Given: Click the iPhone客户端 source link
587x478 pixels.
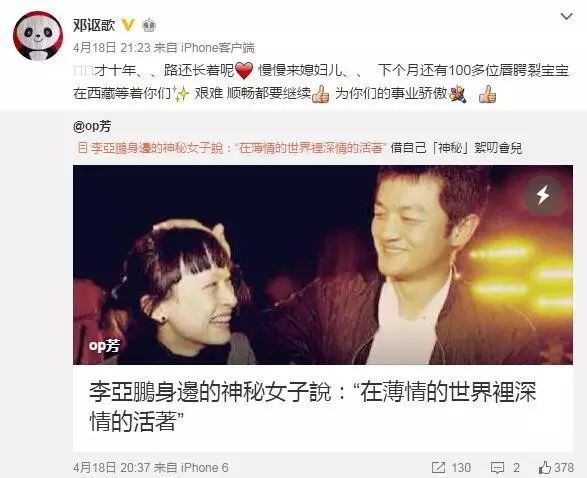Looking at the screenshot, I should point(218,48).
